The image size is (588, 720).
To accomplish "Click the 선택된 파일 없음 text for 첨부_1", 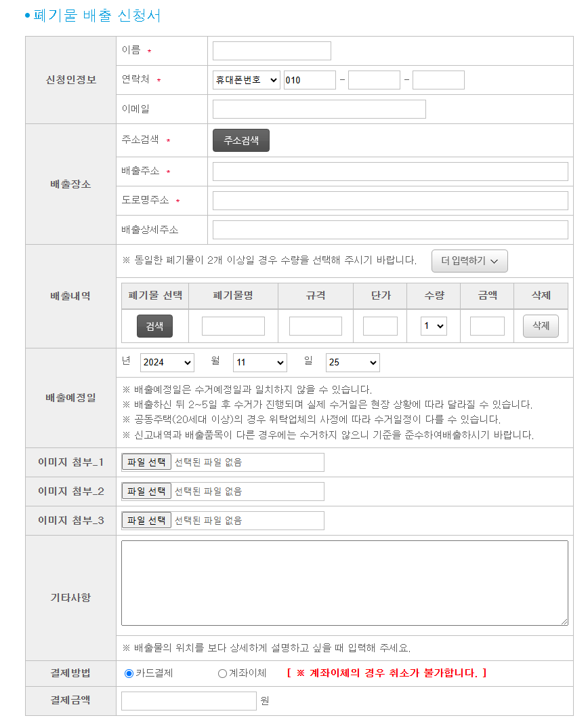I will 208,462.
